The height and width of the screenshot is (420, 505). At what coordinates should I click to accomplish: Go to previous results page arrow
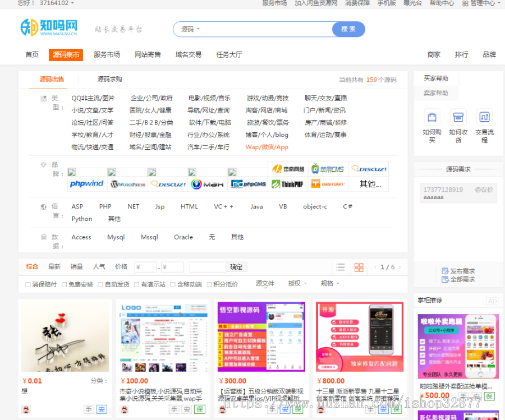pyautogui.click(x=375, y=267)
